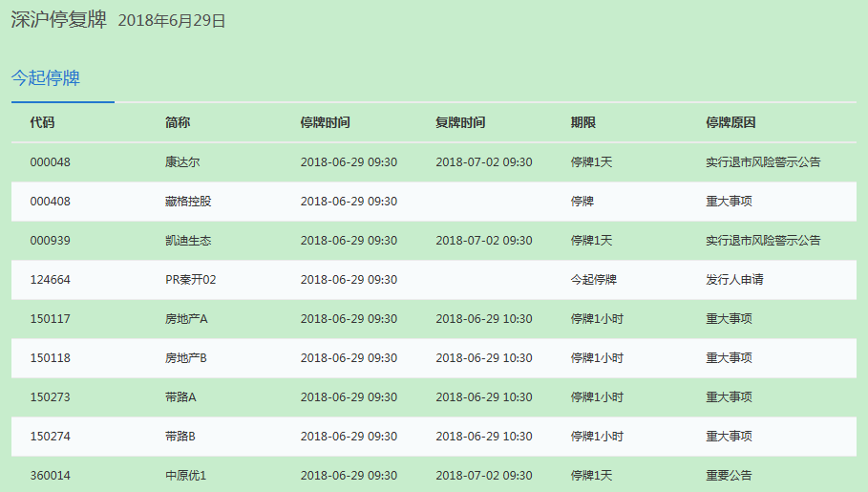This screenshot has width=868, height=492.
Task: Select the 房地产A fund name
Action: 186,319
